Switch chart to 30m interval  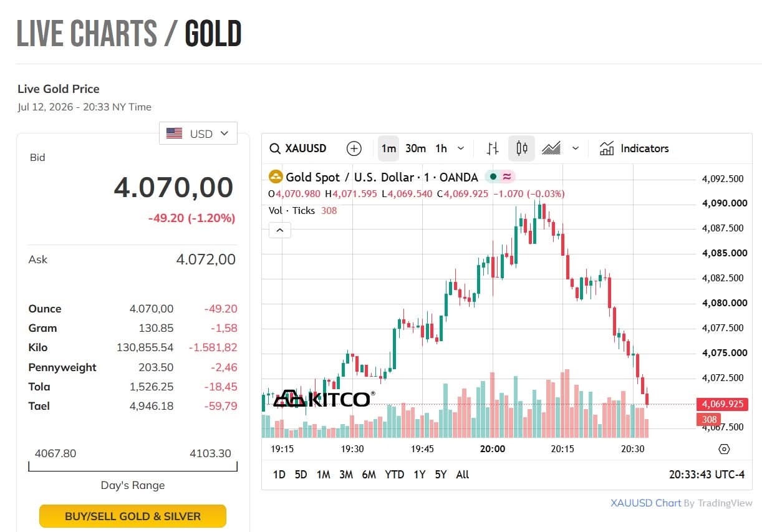415,148
